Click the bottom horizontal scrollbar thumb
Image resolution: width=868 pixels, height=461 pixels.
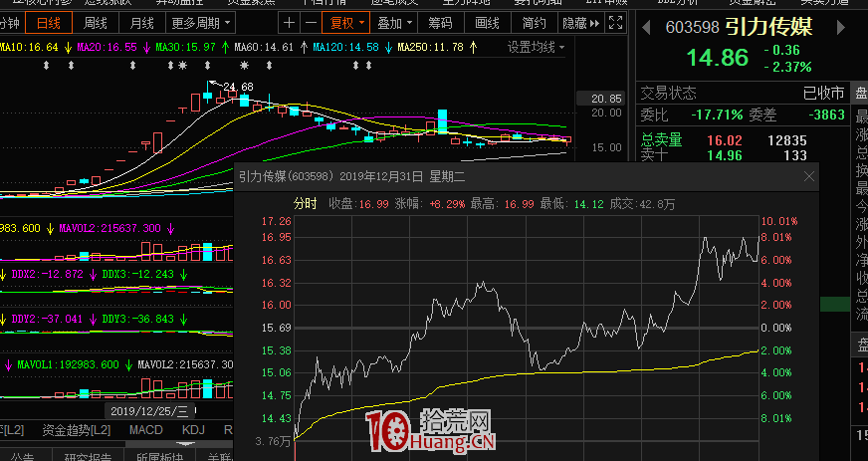179,444
